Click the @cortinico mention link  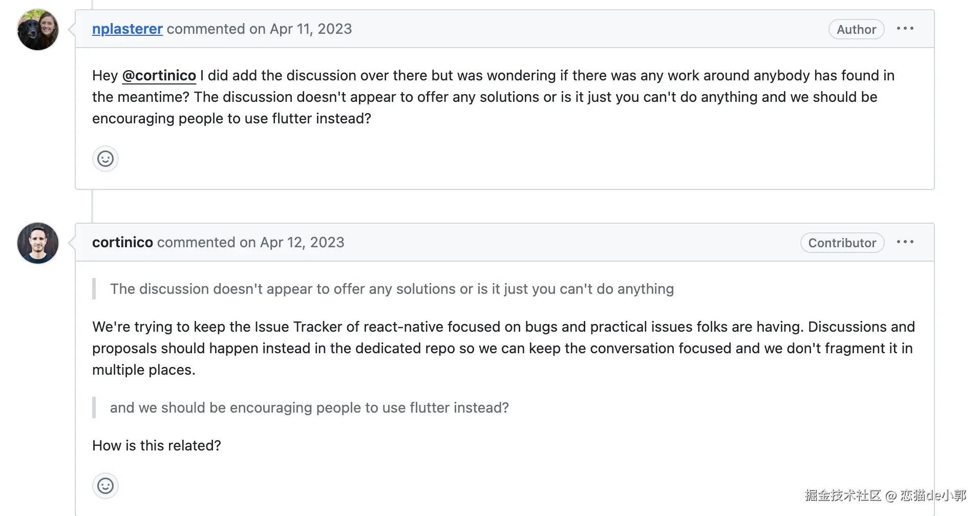(159, 76)
